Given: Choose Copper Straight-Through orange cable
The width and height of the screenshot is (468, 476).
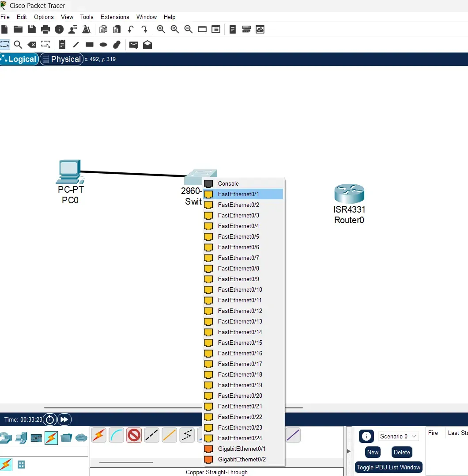Looking at the screenshot, I should point(169,435).
